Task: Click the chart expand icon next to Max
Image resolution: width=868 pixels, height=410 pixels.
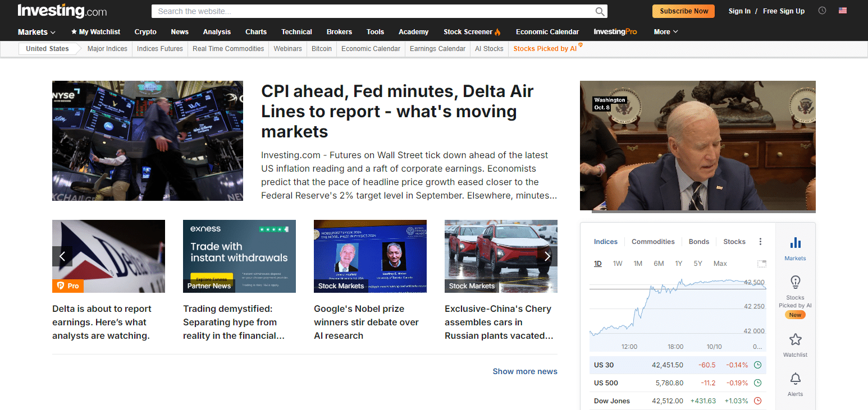Action: (762, 264)
